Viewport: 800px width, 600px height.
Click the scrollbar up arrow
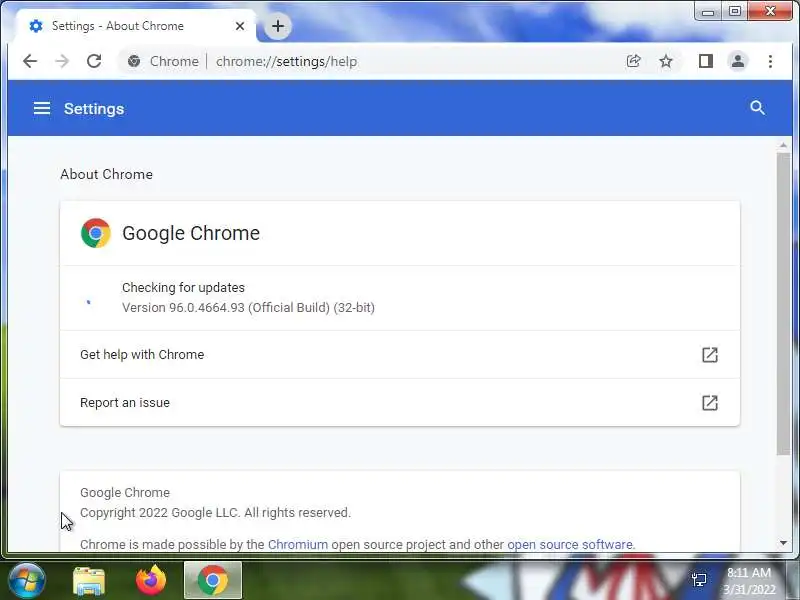[x=784, y=146]
